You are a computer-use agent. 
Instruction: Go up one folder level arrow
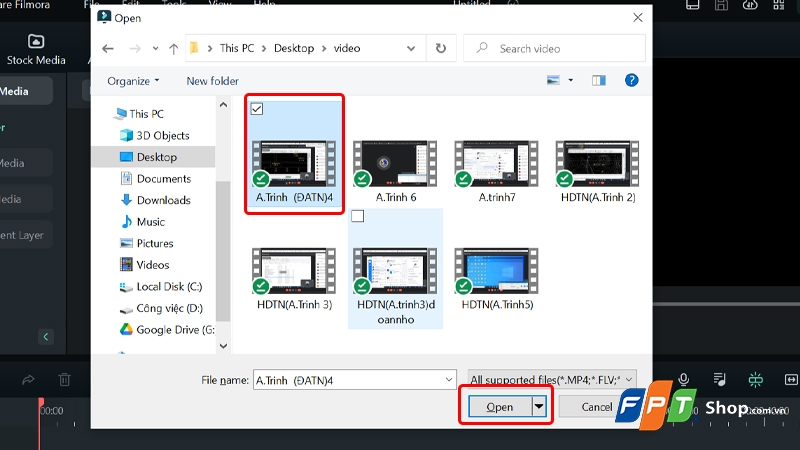pos(173,48)
